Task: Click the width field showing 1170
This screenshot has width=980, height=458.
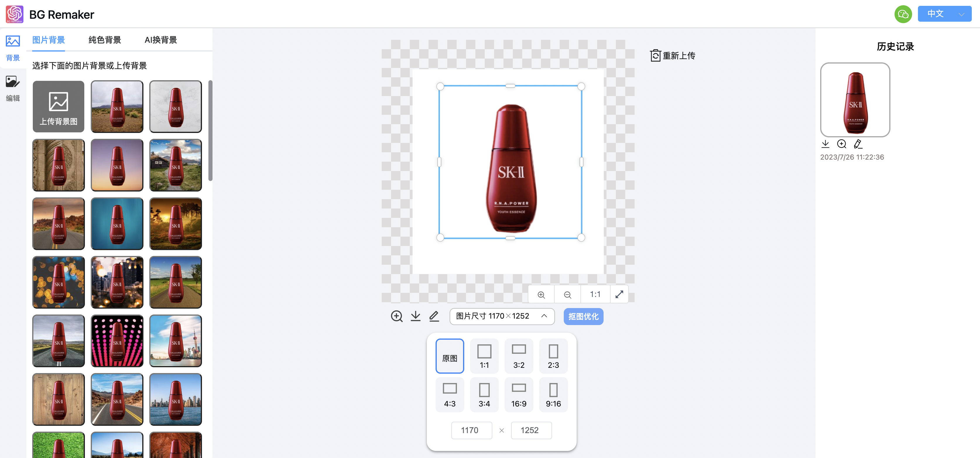Action: (x=471, y=430)
